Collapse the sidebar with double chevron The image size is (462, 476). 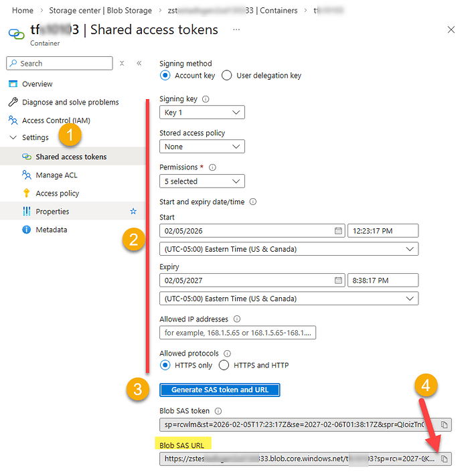coord(139,63)
